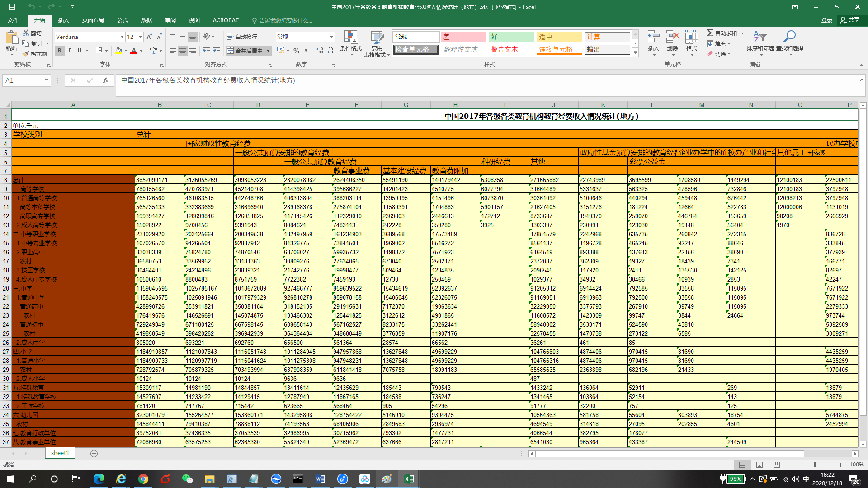Expand the Verdana font name dropdown
This screenshot has width=868, height=488.
(122, 37)
